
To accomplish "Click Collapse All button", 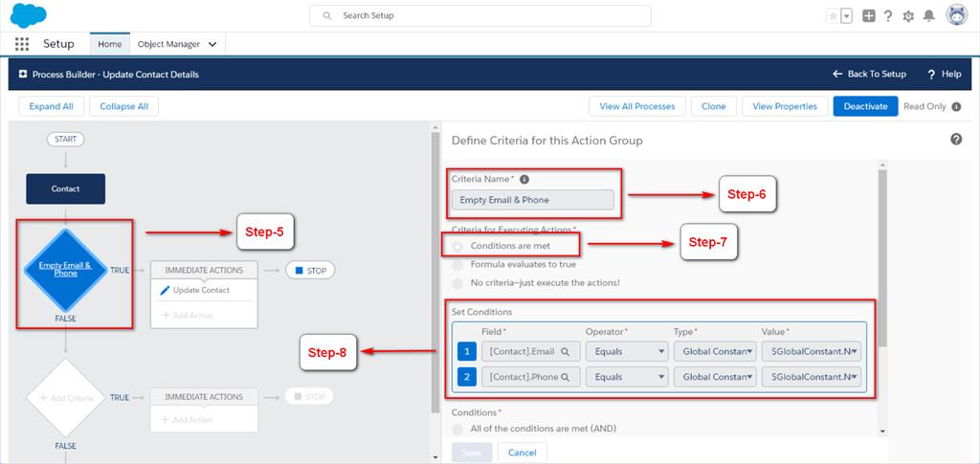I will pos(123,106).
